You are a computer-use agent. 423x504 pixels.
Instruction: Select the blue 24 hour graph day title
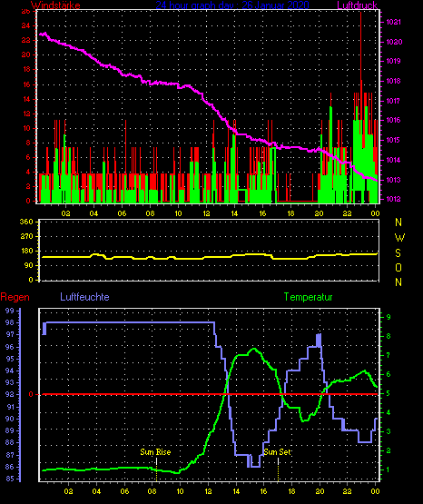pos(232,5)
